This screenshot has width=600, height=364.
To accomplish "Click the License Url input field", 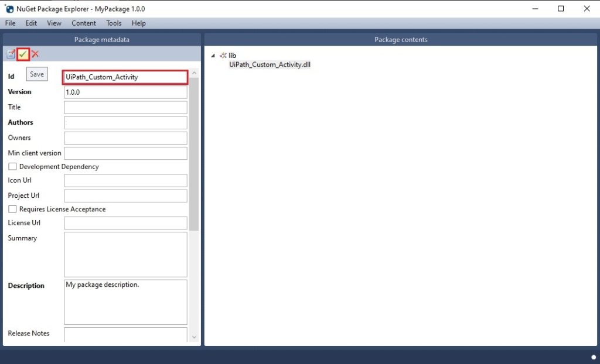I will pyautogui.click(x=125, y=223).
